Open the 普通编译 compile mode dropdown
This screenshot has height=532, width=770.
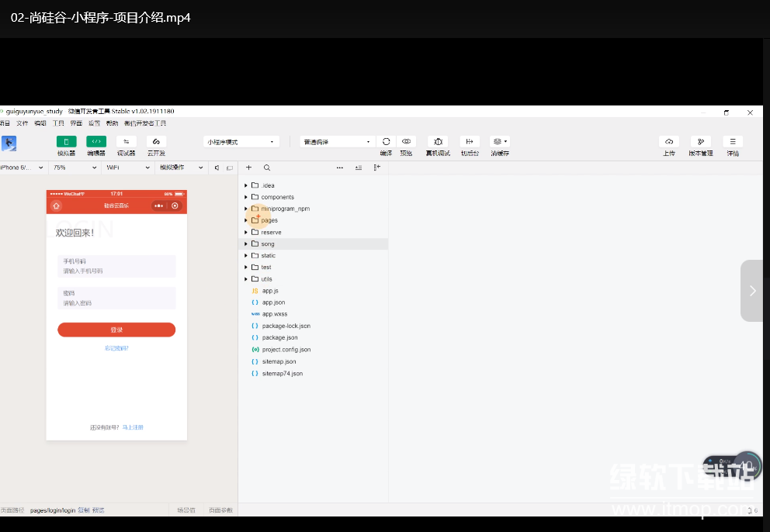point(338,142)
